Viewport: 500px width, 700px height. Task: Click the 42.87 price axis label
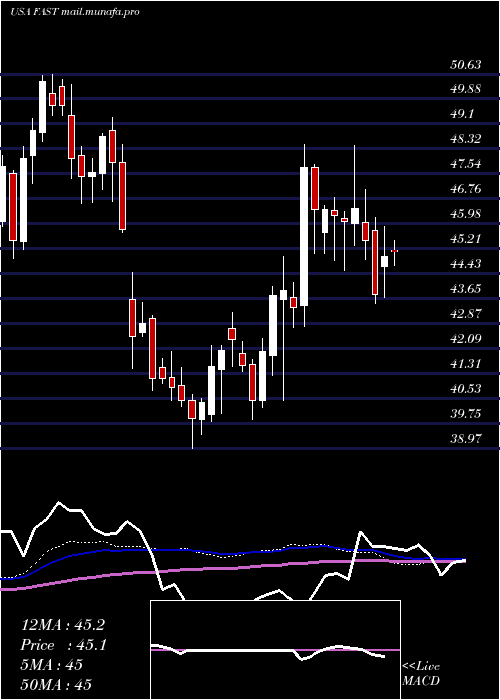466,314
